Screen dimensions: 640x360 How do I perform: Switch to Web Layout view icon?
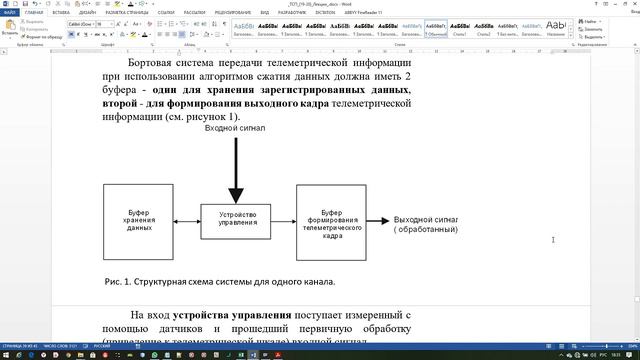coord(574,346)
